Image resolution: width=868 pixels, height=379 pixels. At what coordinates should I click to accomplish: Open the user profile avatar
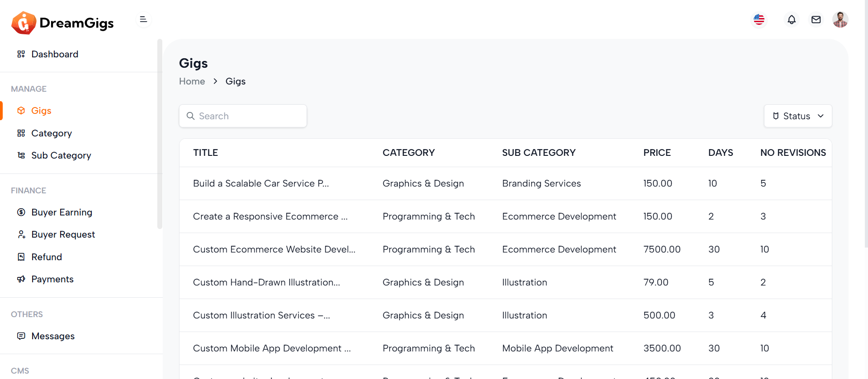pyautogui.click(x=840, y=20)
